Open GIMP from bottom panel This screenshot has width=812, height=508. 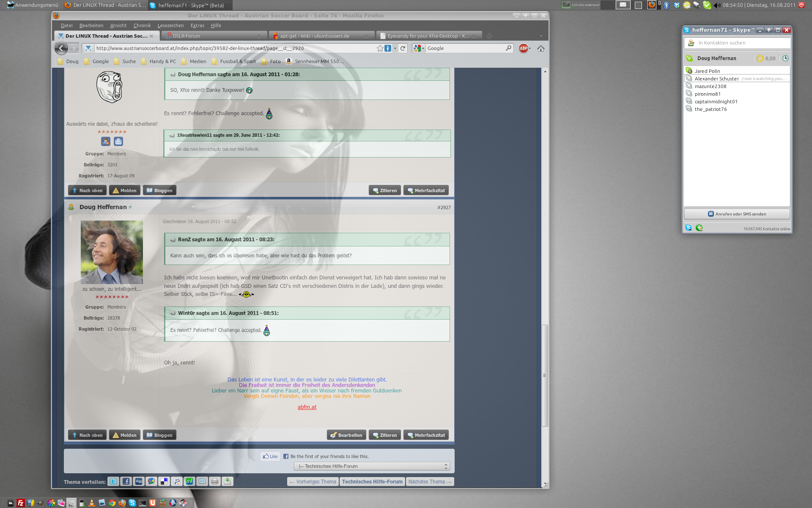click(x=41, y=503)
